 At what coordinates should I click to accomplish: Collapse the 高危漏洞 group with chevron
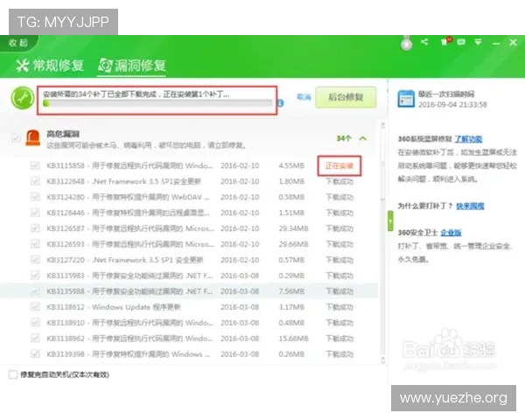pyautogui.click(x=363, y=138)
